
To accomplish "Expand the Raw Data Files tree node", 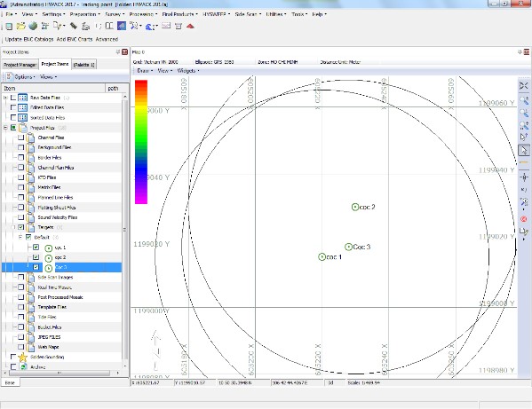I will point(5,98).
